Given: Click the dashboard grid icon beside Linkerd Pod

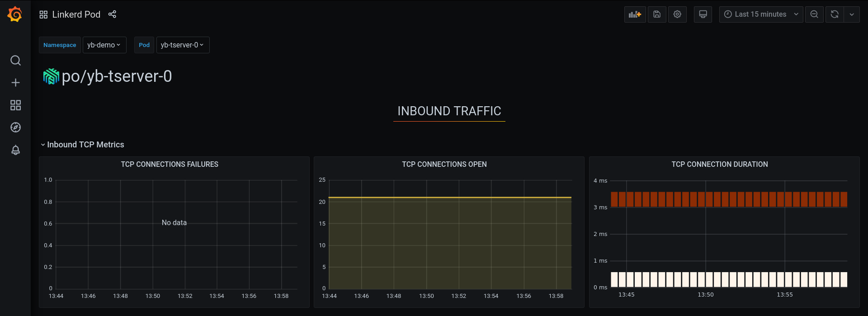Looking at the screenshot, I should tap(43, 14).
